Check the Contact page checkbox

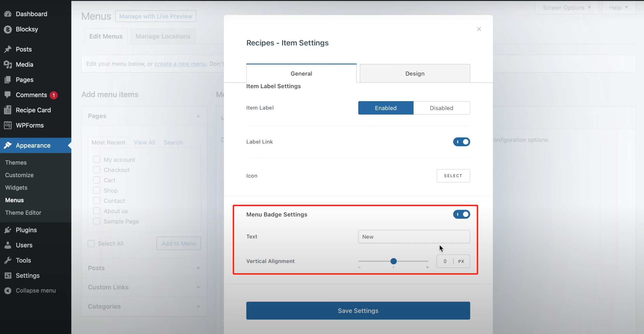pyautogui.click(x=97, y=201)
